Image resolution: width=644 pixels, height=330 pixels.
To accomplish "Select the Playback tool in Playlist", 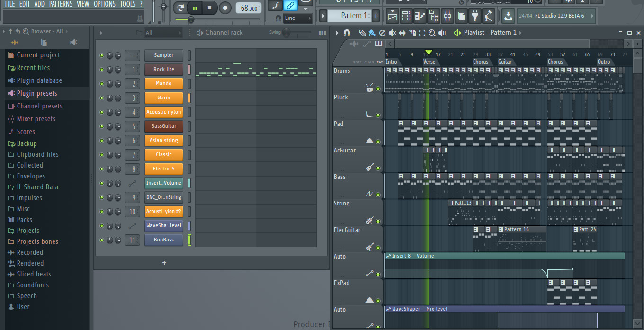I will 442,33.
